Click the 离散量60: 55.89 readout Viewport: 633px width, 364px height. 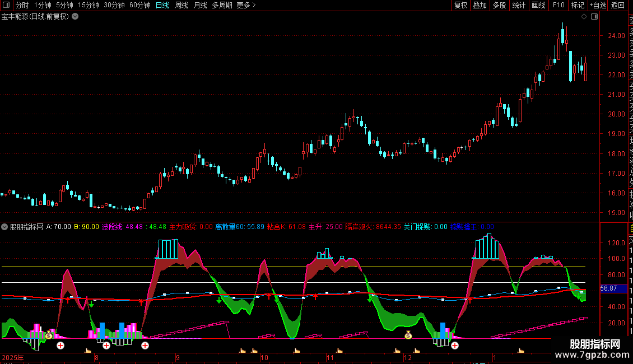(x=240, y=227)
